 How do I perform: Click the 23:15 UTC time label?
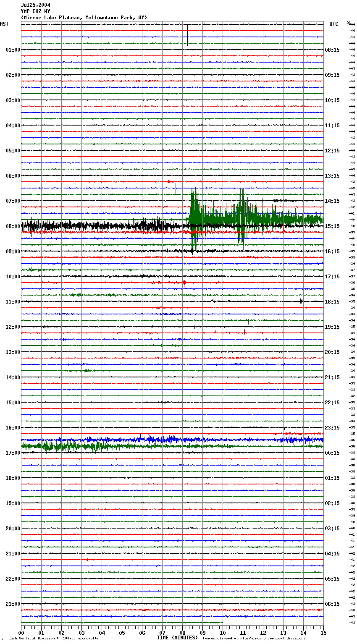pyautogui.click(x=332, y=428)
